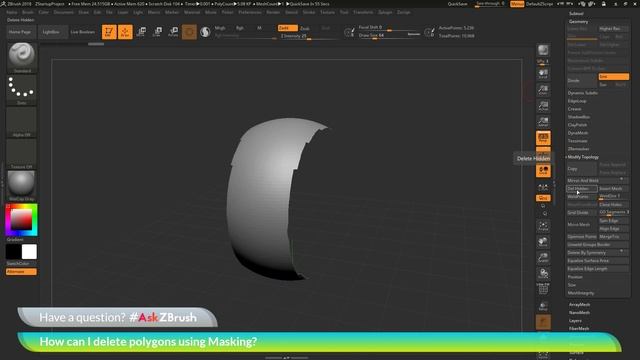Toggle the Line Fill polyframe icon
The image size is (640, 360).
pyautogui.click(x=543, y=289)
